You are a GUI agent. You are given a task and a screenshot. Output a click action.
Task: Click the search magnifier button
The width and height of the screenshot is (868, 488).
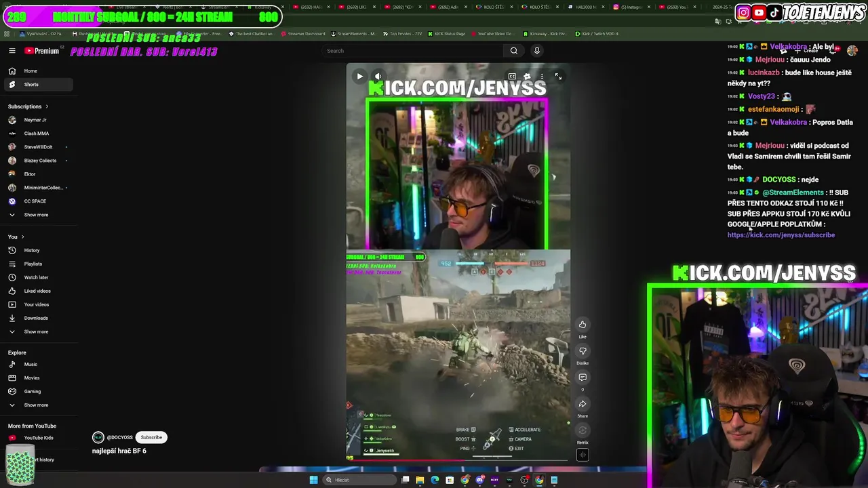click(514, 51)
